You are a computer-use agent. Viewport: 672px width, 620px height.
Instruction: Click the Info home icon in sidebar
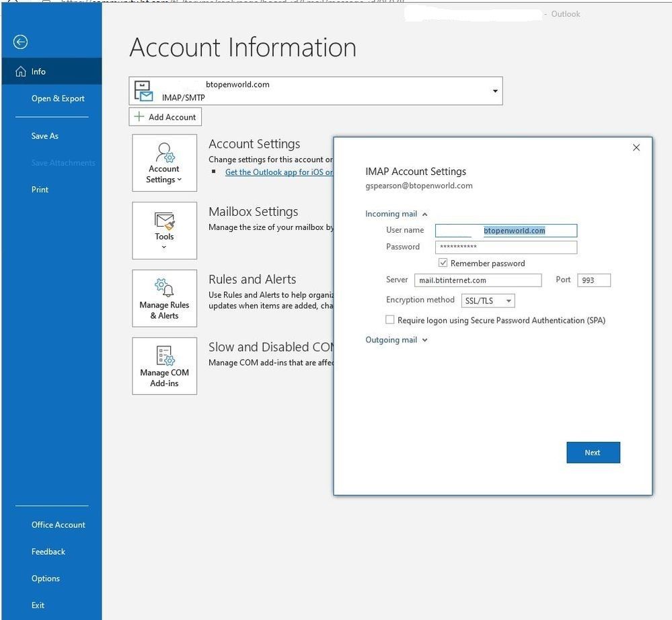coord(21,71)
